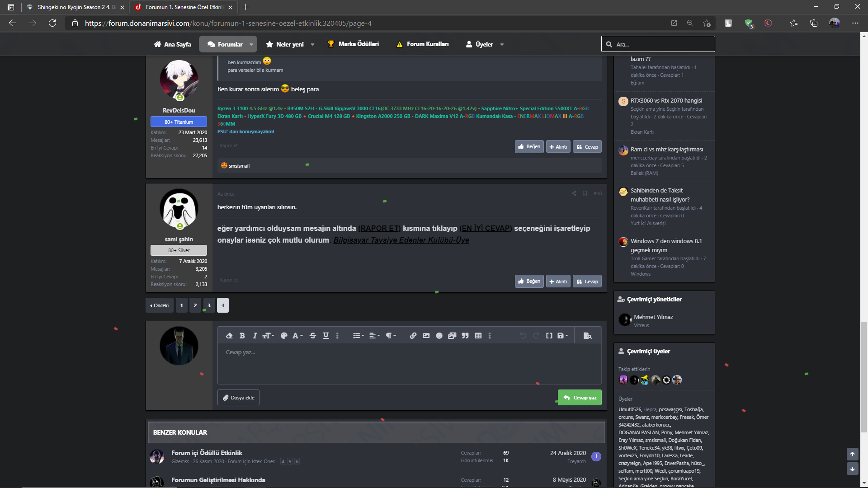Image resolution: width=868 pixels, height=488 pixels.
Task: Open the 'Üyeler' menu item
Action: [x=479, y=44]
